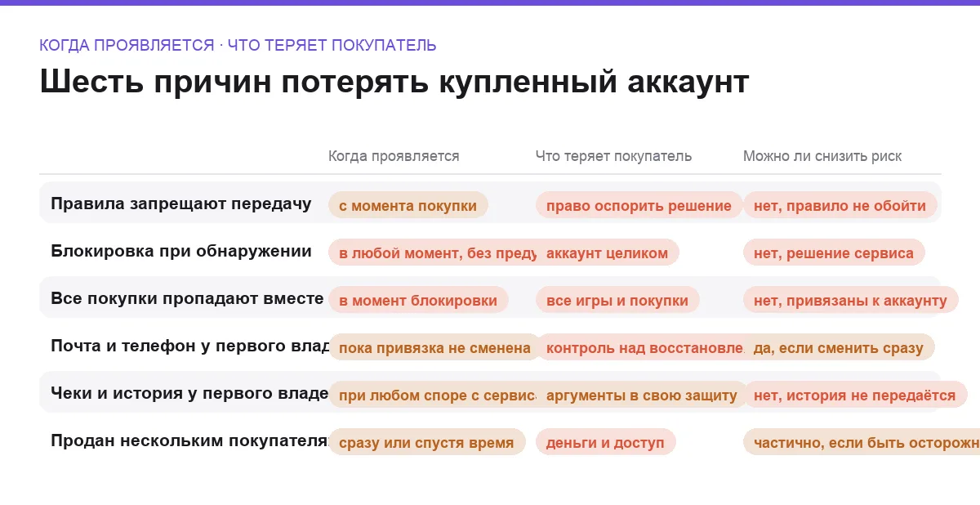This screenshot has width=980, height=505.
Task: Click the pill 'частично, если быть осторожн'
Action: point(862,442)
